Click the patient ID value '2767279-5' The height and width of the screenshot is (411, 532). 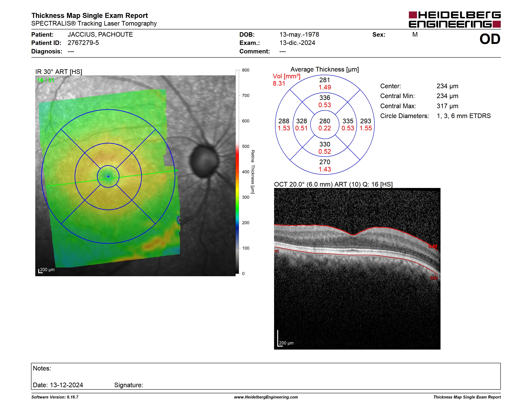(x=83, y=43)
